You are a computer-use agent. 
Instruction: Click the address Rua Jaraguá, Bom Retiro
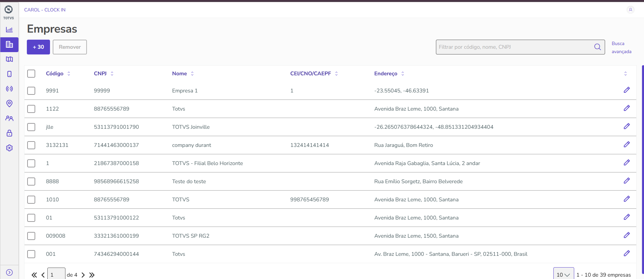click(x=404, y=145)
